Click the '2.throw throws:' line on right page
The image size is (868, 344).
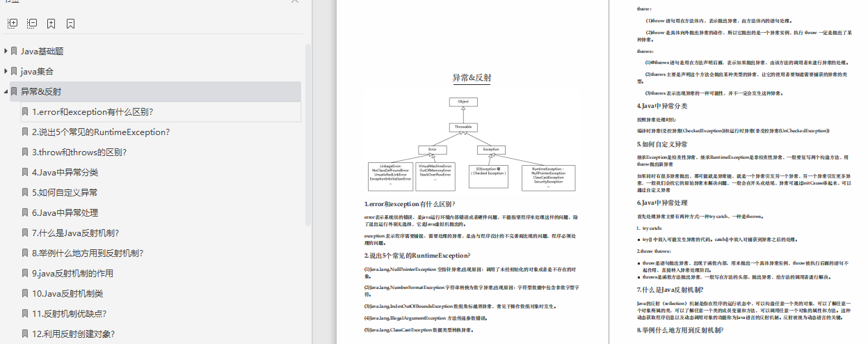tap(654, 250)
